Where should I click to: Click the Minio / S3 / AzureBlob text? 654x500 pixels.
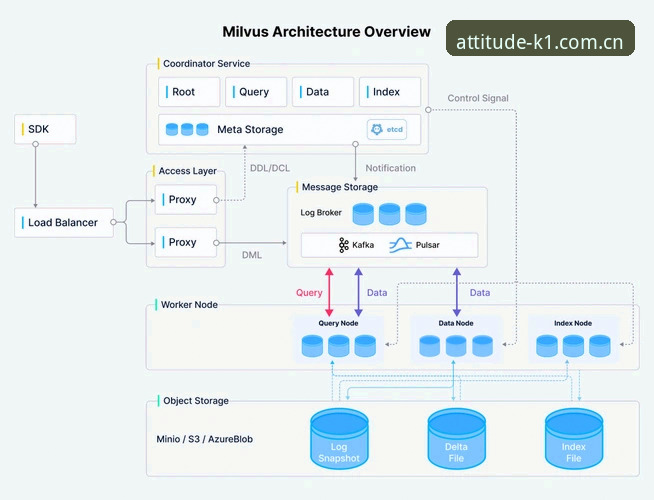(204, 439)
